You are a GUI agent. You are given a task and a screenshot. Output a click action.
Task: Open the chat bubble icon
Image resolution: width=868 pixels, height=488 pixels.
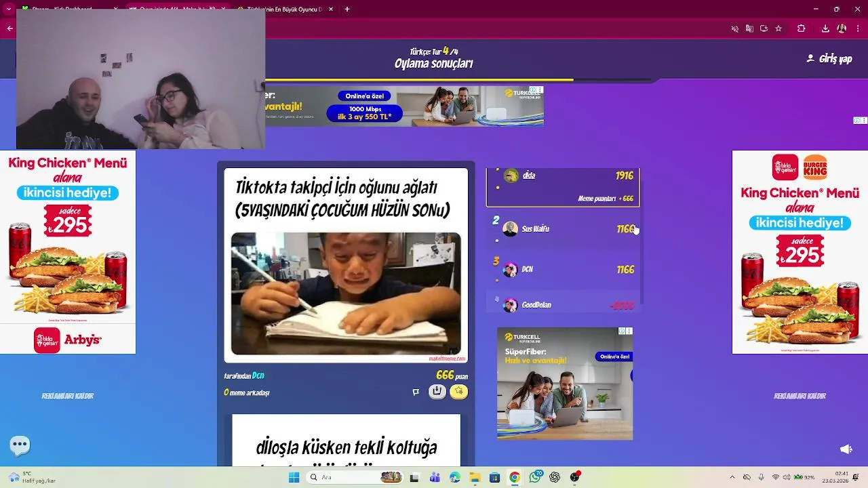[x=20, y=445]
